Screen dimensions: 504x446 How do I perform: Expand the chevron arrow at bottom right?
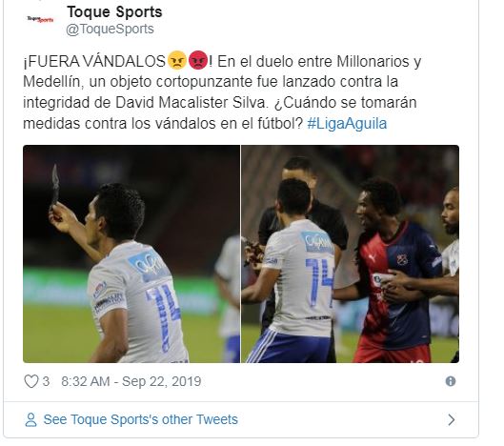coord(452,419)
